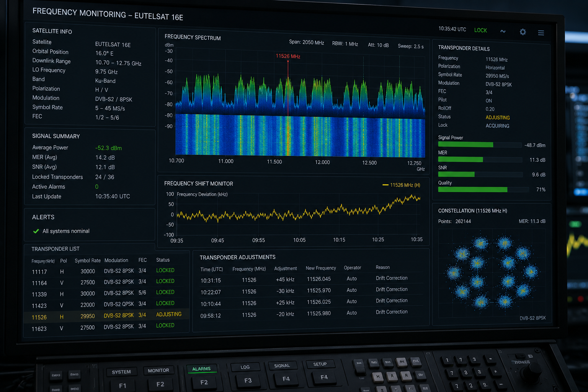Click the RBW 1 MHz setting

pos(345,44)
